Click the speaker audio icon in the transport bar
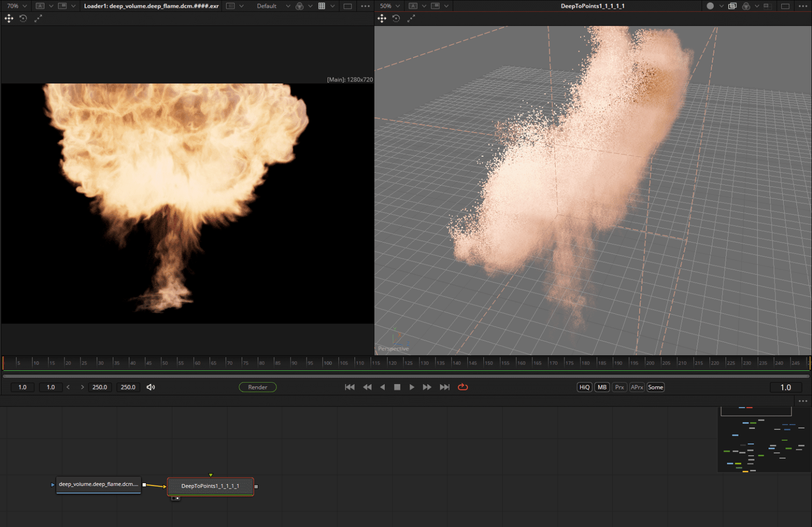Viewport: 812px width, 527px height. [150, 387]
